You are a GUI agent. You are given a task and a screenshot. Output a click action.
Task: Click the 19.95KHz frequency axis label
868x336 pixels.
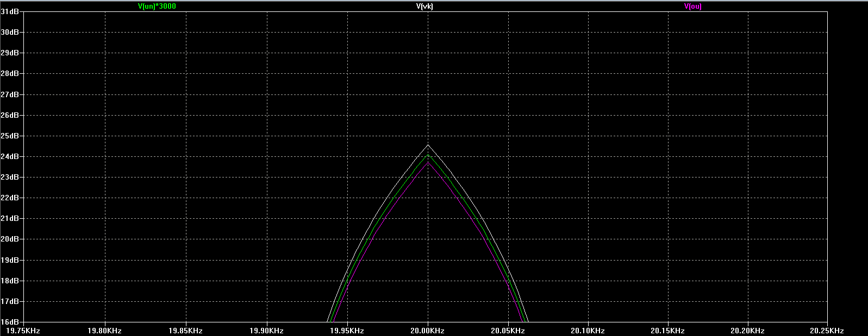pos(347,331)
